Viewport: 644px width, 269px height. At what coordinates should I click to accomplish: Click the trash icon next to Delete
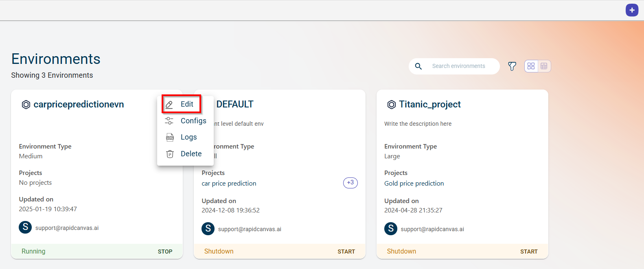pyautogui.click(x=170, y=154)
